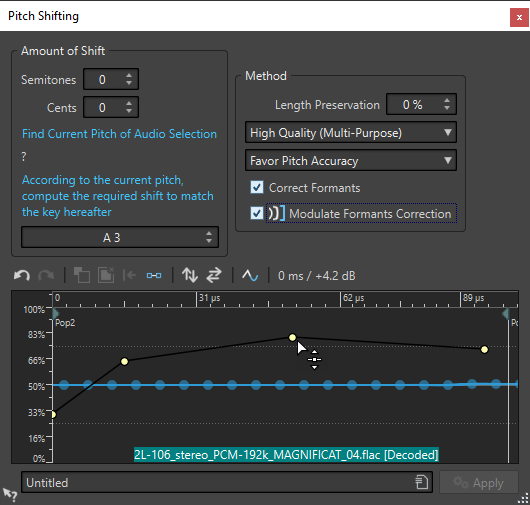The image size is (530, 505).
Task: Increase the Semitones value by one
Action: coord(129,75)
